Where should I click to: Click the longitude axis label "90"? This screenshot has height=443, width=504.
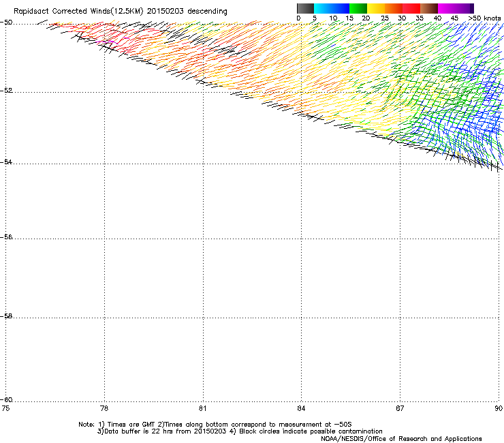pos(499,408)
